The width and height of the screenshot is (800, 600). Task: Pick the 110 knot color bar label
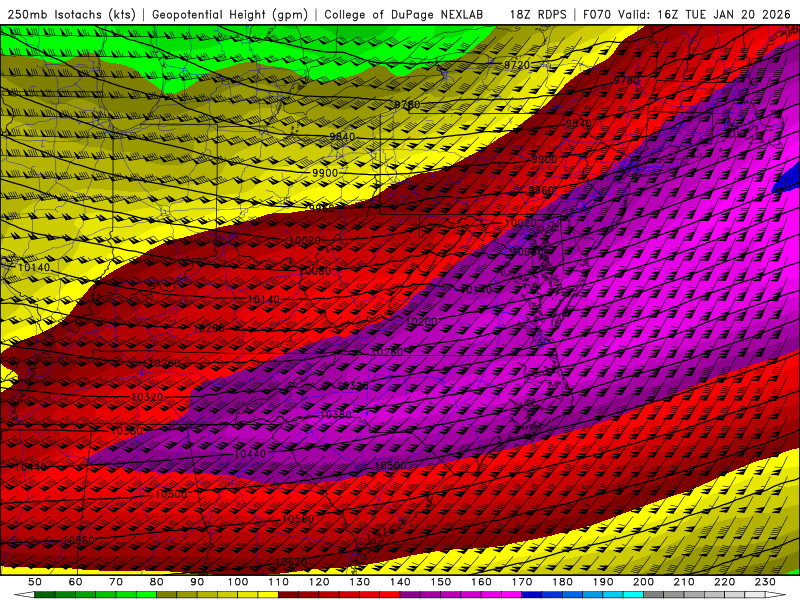pos(279,582)
